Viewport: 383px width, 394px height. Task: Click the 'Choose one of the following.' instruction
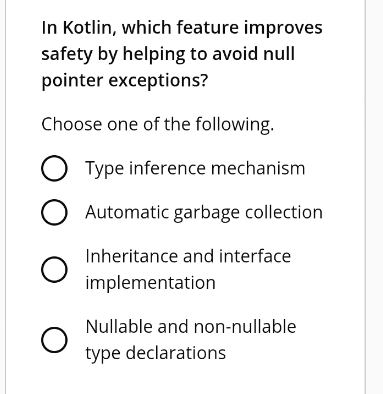pyautogui.click(x=158, y=125)
